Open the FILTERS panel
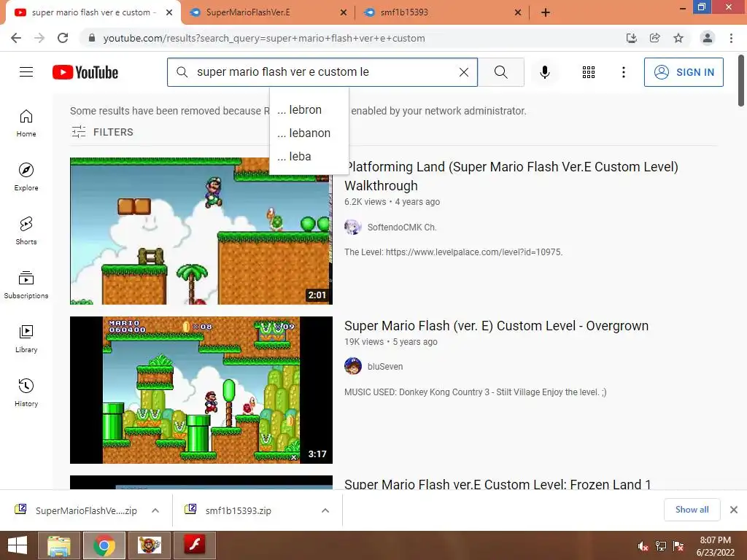This screenshot has width=747, height=560. (x=102, y=132)
